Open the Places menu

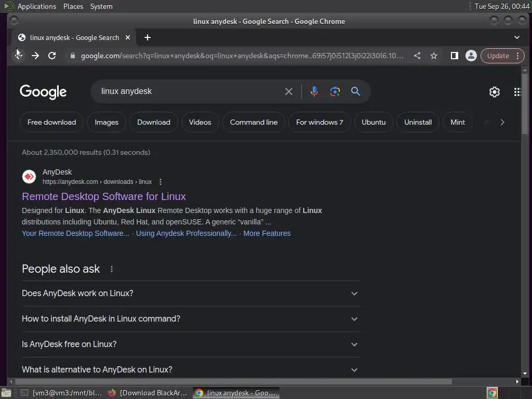coord(73,6)
